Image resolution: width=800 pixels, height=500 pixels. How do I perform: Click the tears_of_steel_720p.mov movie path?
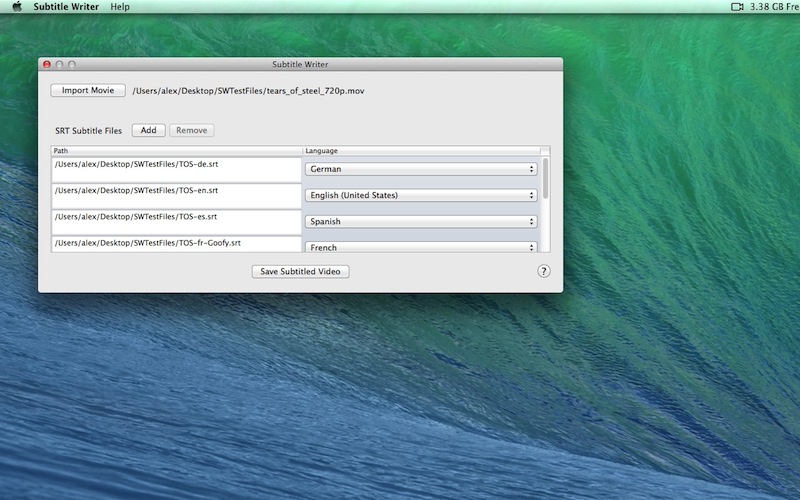click(x=248, y=91)
